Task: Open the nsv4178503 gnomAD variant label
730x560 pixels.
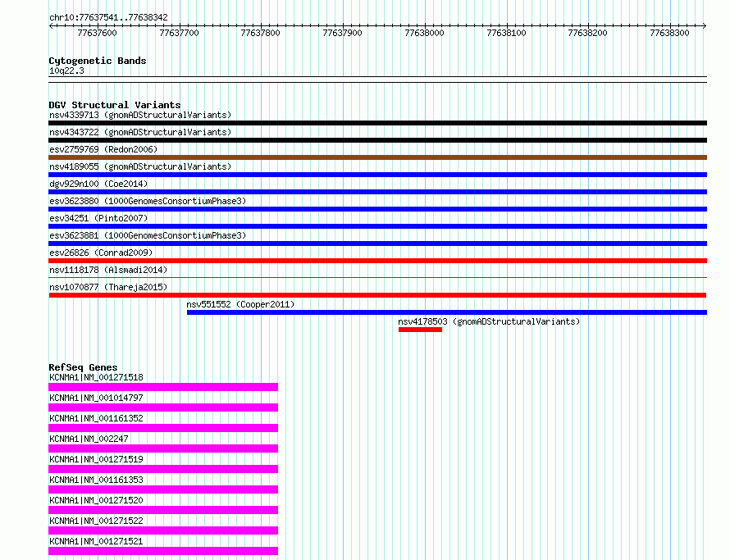Action: pyautogui.click(x=489, y=321)
